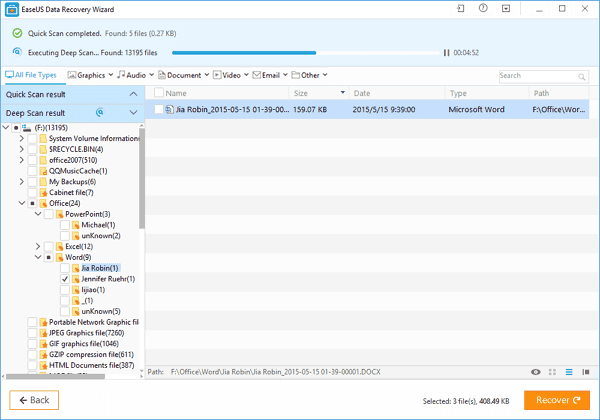Switch to detail pane view icon
Screen dimensions: 600x420
pyautogui.click(x=585, y=372)
